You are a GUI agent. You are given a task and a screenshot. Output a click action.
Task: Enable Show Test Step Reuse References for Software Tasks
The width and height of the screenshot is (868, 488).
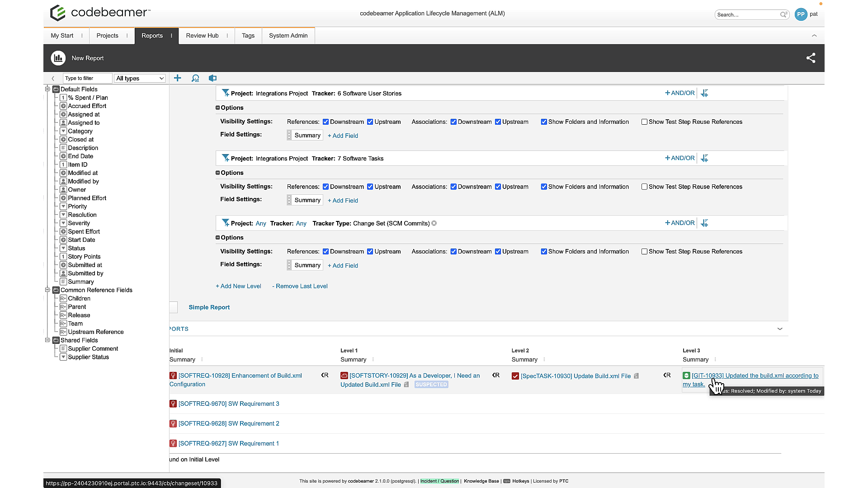tap(644, 187)
